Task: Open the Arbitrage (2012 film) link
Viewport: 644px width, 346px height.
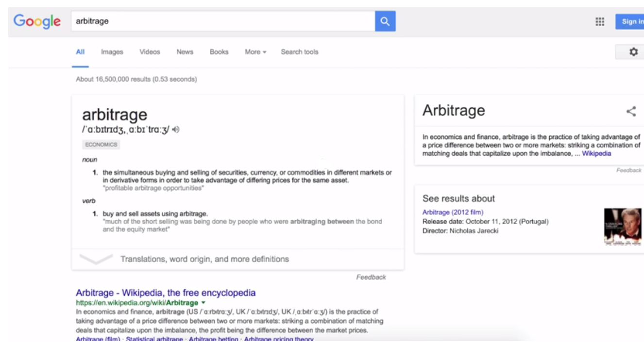Action: pos(453,212)
